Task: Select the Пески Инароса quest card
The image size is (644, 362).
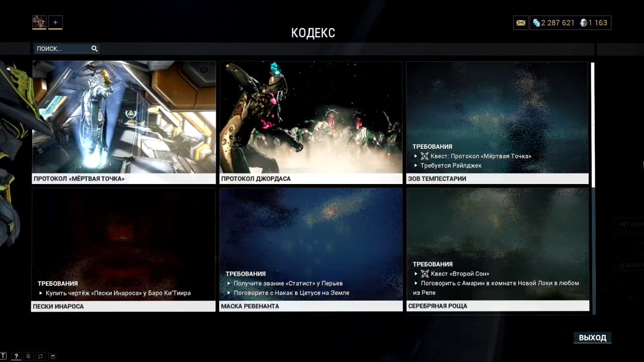Action: [x=124, y=250]
